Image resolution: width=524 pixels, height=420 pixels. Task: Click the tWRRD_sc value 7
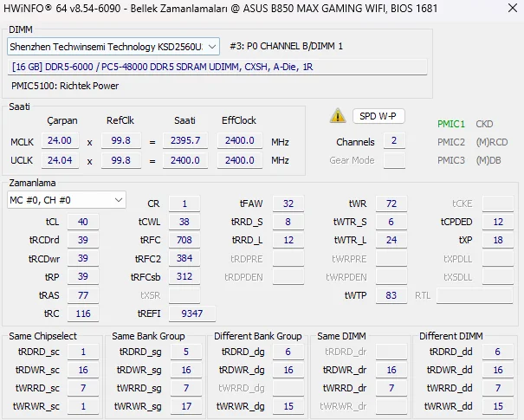point(83,388)
